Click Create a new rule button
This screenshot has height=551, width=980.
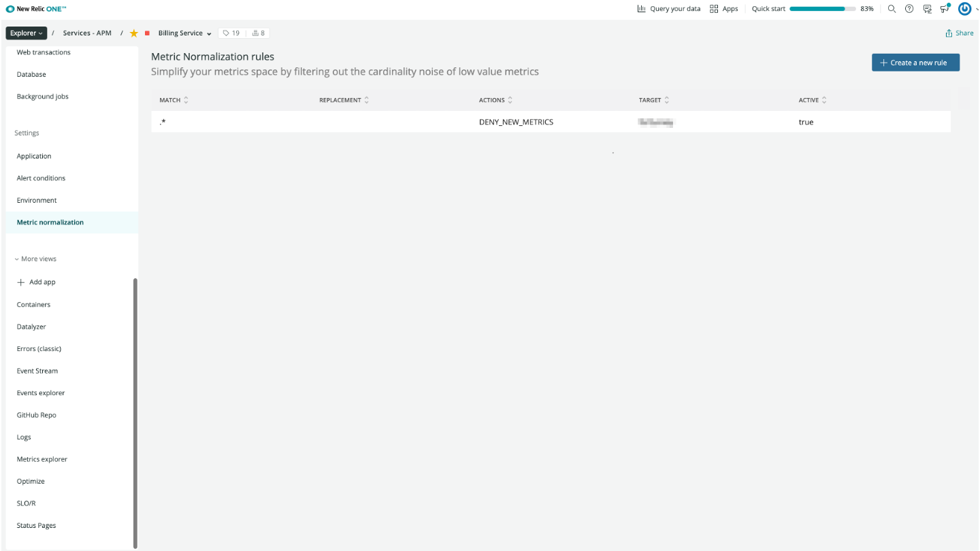(x=915, y=63)
